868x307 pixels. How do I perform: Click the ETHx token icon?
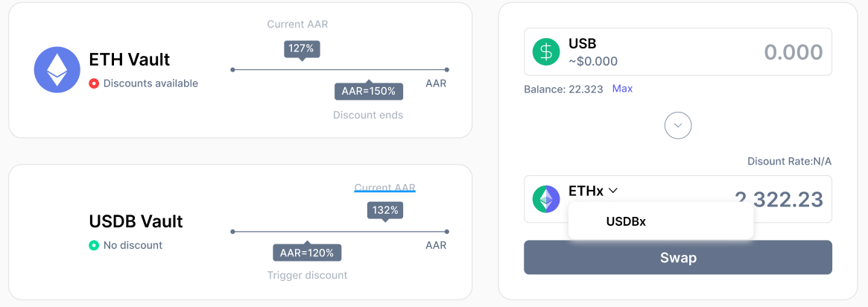pos(546,199)
